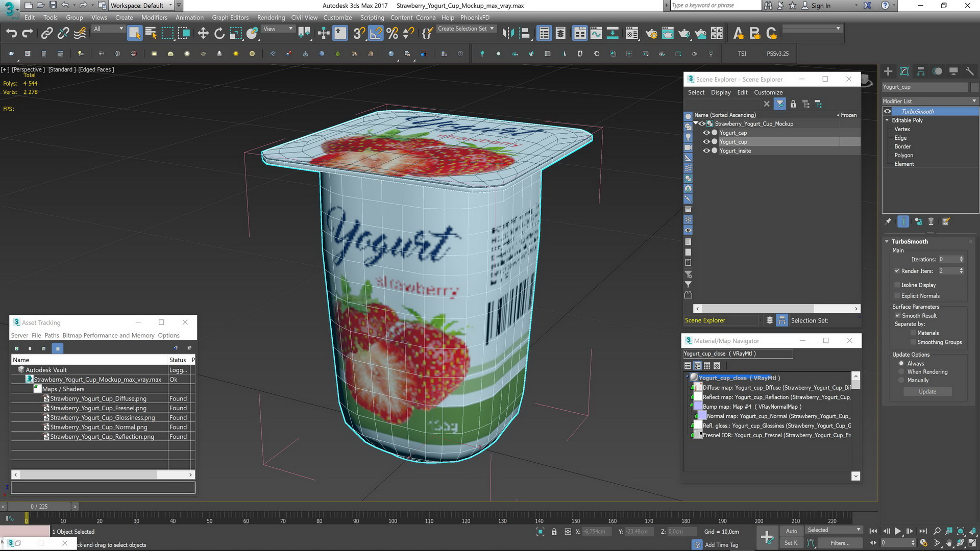Enable the Isoline Display checkbox
Image resolution: width=980 pixels, height=551 pixels.
pyautogui.click(x=897, y=285)
